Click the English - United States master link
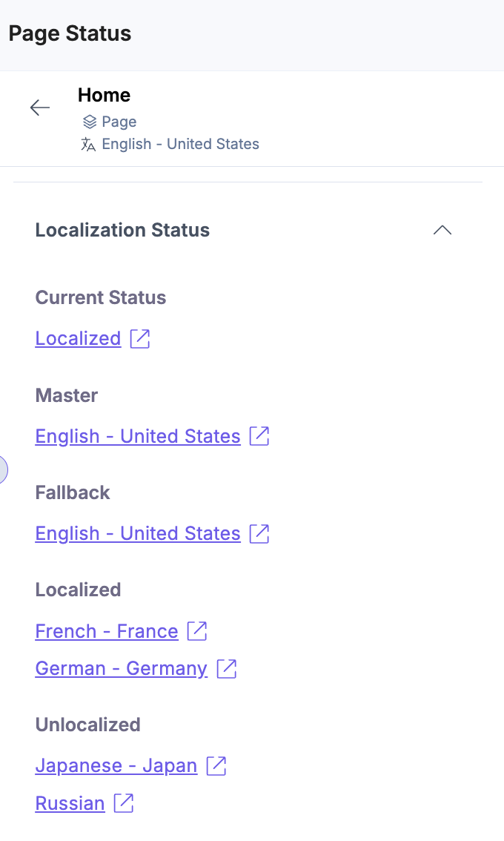The height and width of the screenshot is (841, 504). [137, 436]
